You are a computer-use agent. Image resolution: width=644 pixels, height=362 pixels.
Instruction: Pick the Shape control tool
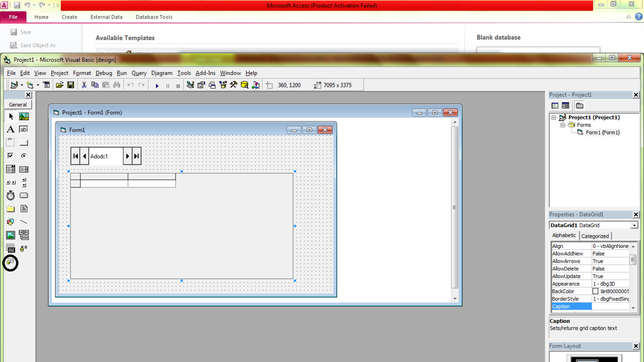pyautogui.click(x=11, y=222)
